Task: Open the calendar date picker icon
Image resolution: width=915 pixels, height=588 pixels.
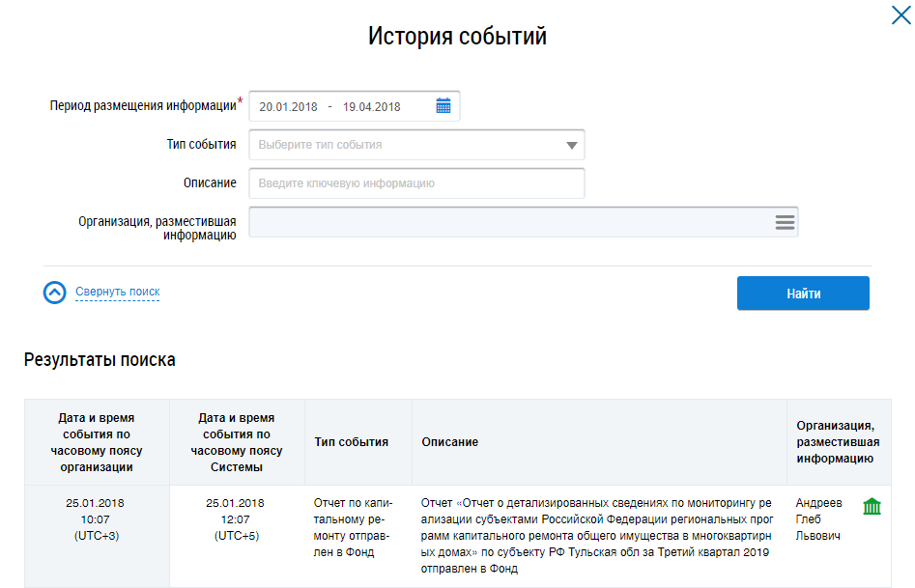Action: coord(443,106)
